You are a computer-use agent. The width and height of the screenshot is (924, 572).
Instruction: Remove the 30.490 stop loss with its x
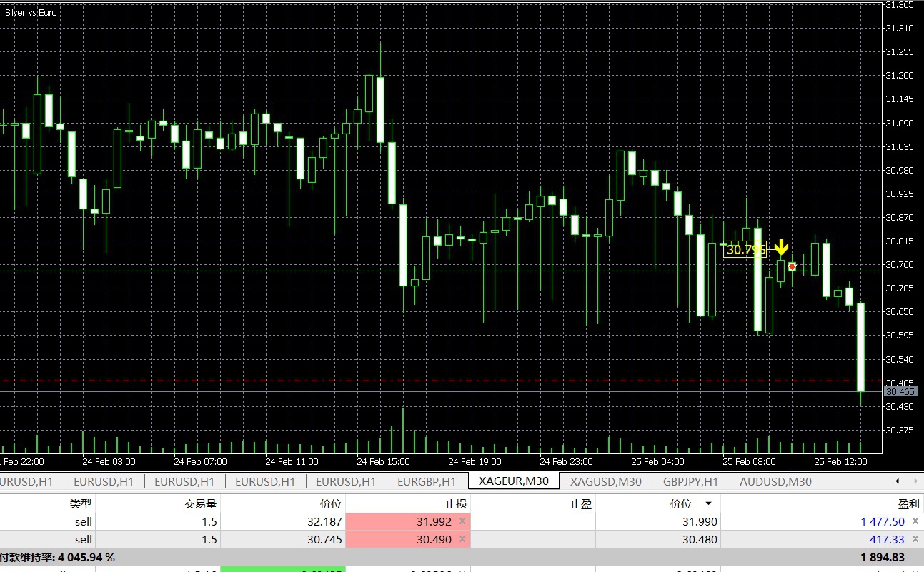click(x=462, y=540)
